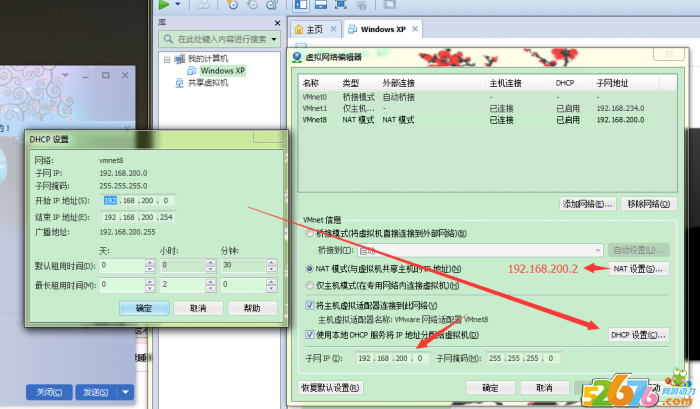Click 取消 in the DHCP 设置 dialog
This screenshot has width=700, height=409.
(198, 308)
